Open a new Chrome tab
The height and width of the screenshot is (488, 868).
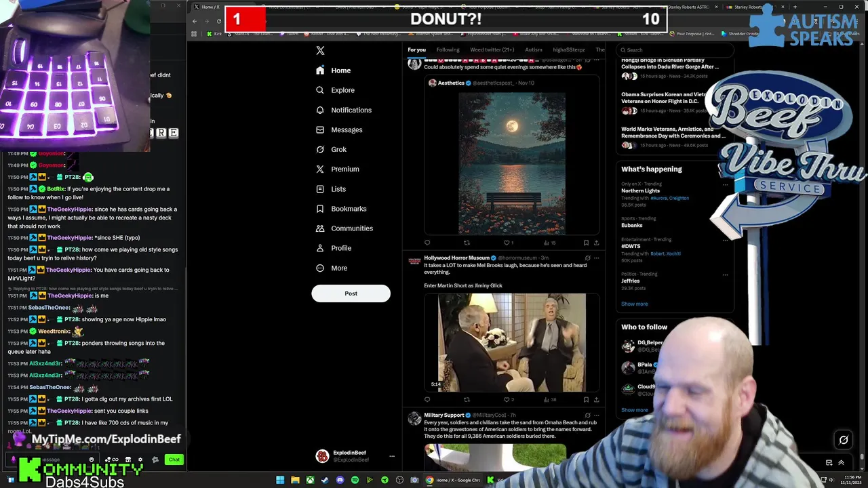pyautogui.click(x=795, y=7)
